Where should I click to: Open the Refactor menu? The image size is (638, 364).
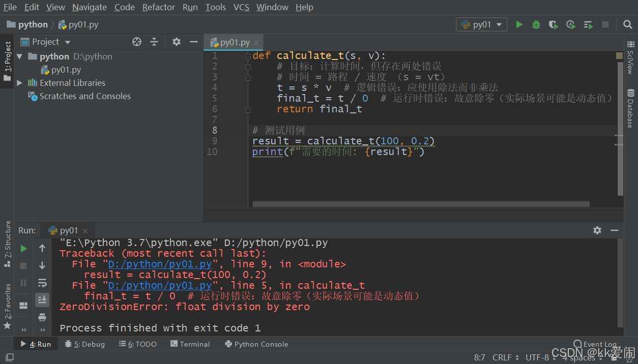(x=158, y=7)
